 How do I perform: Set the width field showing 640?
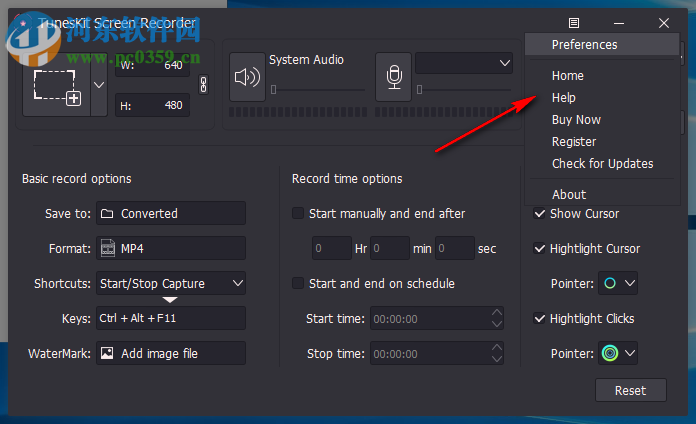(153, 66)
